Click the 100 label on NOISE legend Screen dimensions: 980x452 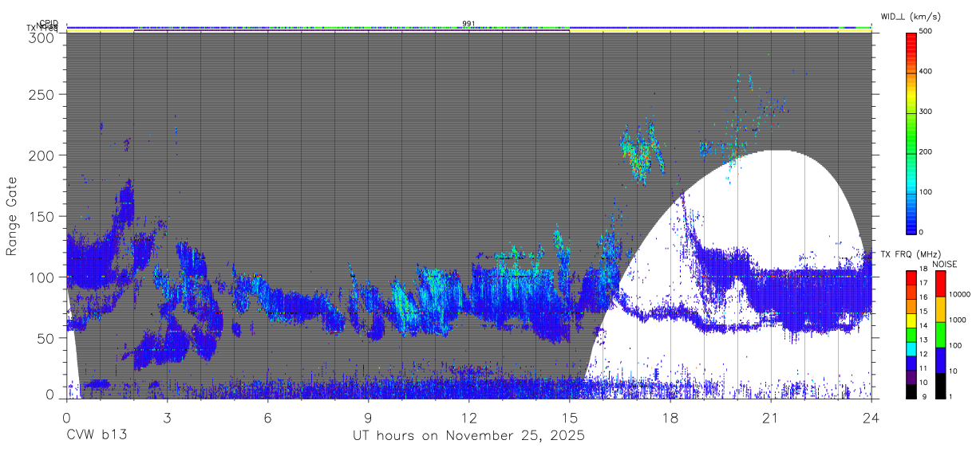(955, 345)
